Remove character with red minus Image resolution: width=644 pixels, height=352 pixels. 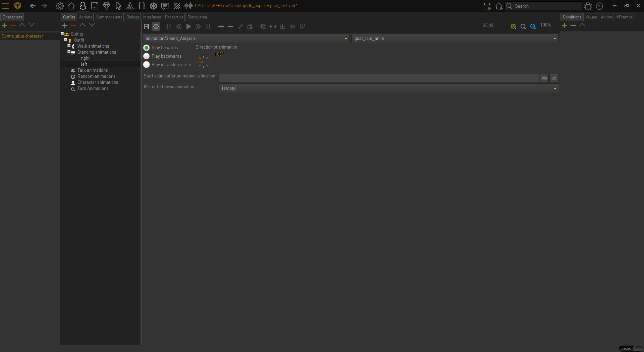13,25
